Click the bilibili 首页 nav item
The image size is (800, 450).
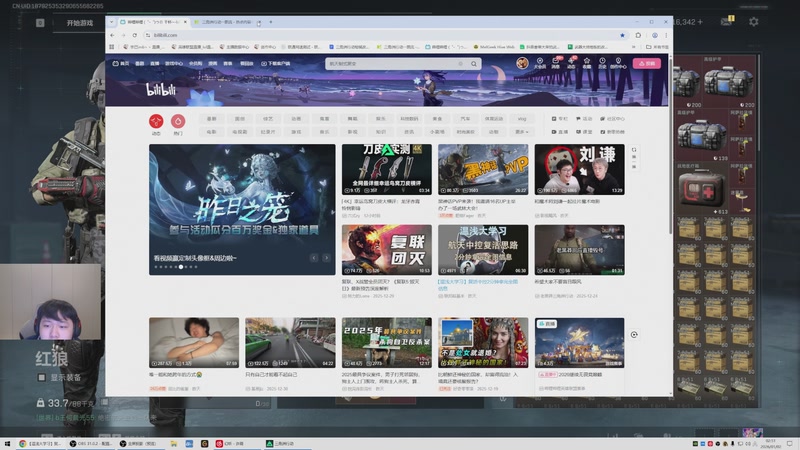[121, 63]
